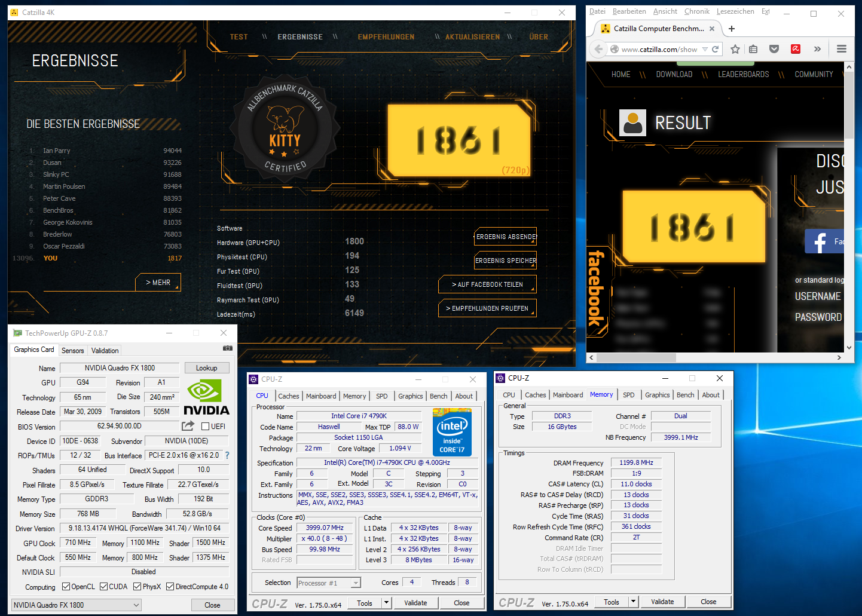The image size is (862, 616).
Task: Click the title icon of CPU-Z CPU window
Action: 253,379
